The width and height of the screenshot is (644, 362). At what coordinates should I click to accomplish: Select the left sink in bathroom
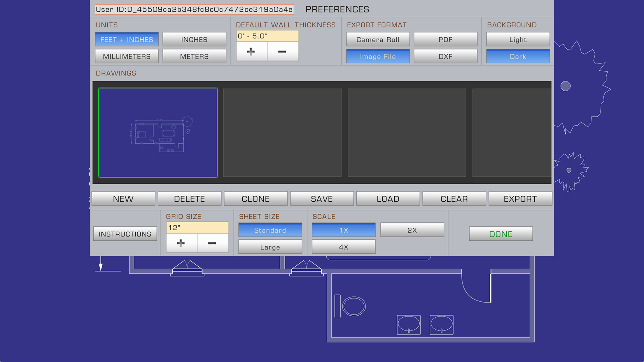tap(409, 325)
